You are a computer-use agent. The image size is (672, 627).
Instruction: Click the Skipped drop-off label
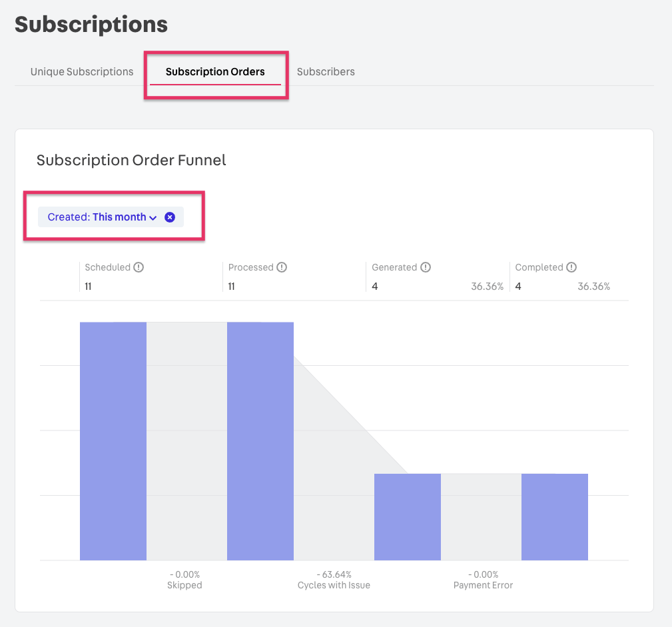coord(184,585)
